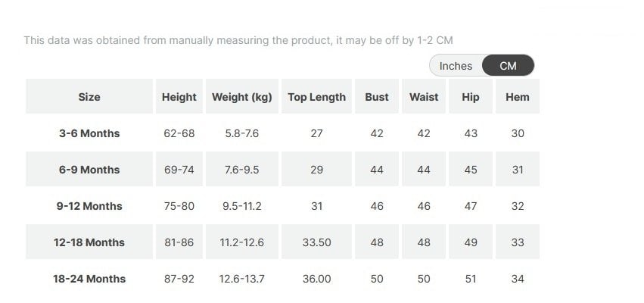The image size is (644, 303).
Task: Select the 12-18 Months size row
Action: [89, 242]
